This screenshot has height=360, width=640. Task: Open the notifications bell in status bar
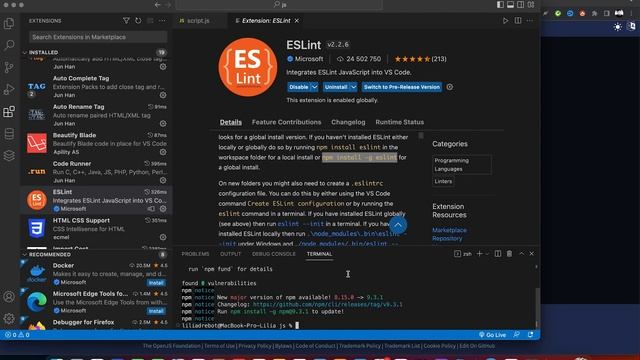pos(530,335)
